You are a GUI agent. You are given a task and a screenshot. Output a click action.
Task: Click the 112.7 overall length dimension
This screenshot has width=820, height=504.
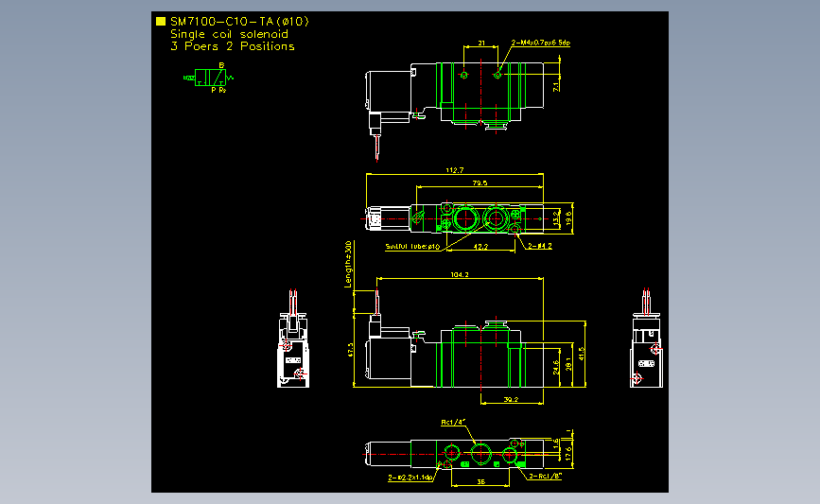[454, 170]
